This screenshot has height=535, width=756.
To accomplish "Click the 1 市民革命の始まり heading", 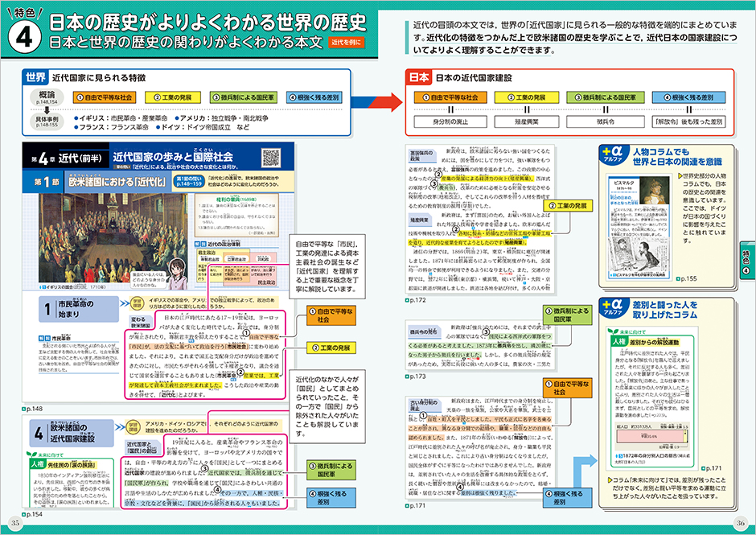I will coord(79,309).
